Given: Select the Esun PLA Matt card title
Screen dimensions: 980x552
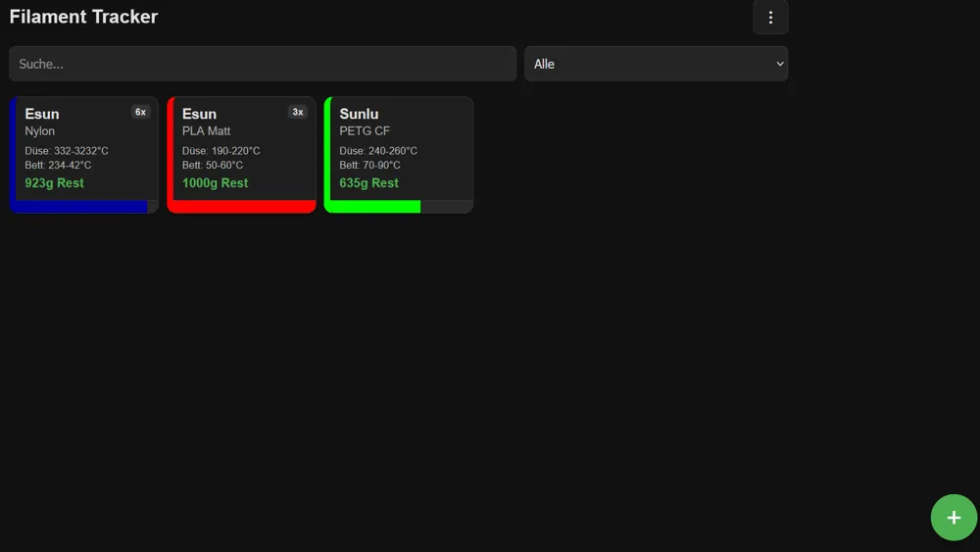Looking at the screenshot, I should pyautogui.click(x=199, y=114).
